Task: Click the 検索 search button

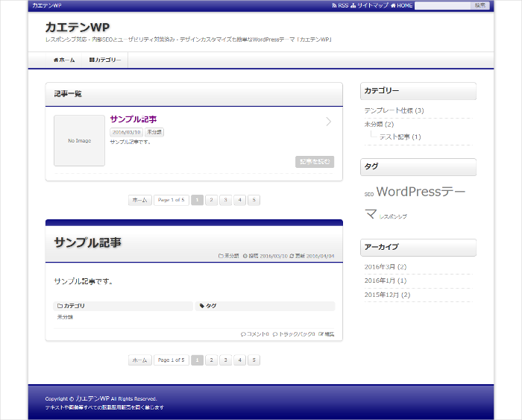Action: pyautogui.click(x=479, y=5)
